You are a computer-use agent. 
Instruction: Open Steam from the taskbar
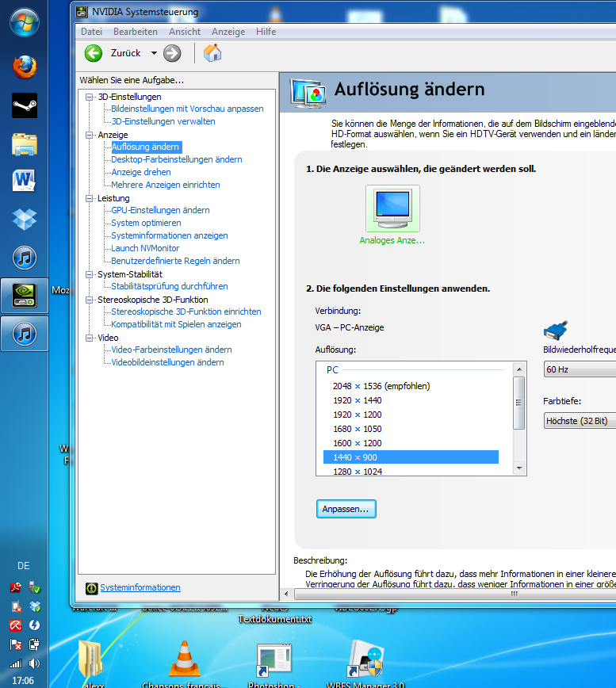point(25,105)
